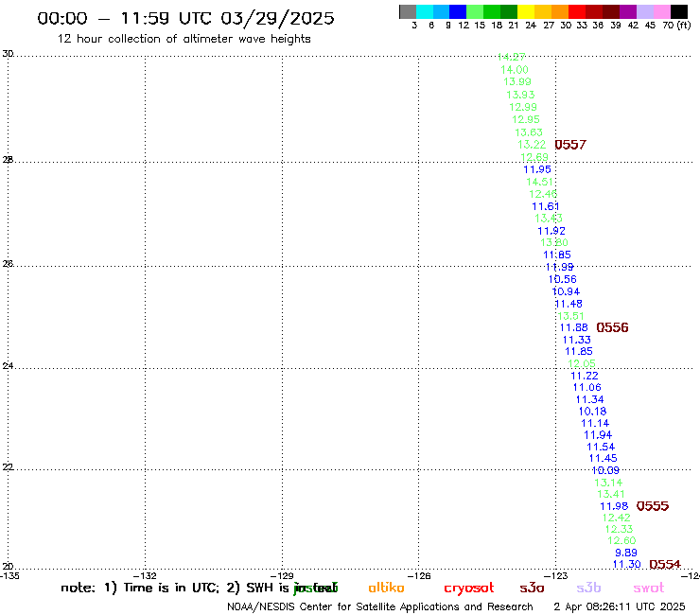Viewport: 700px width, 615px height.
Task: Select the 10.56 wave height reading
Action: coord(563,279)
